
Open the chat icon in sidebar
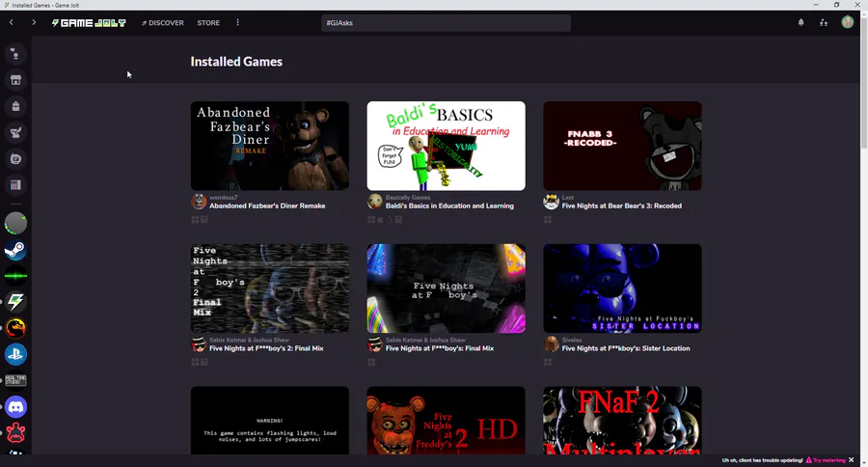coord(15,54)
